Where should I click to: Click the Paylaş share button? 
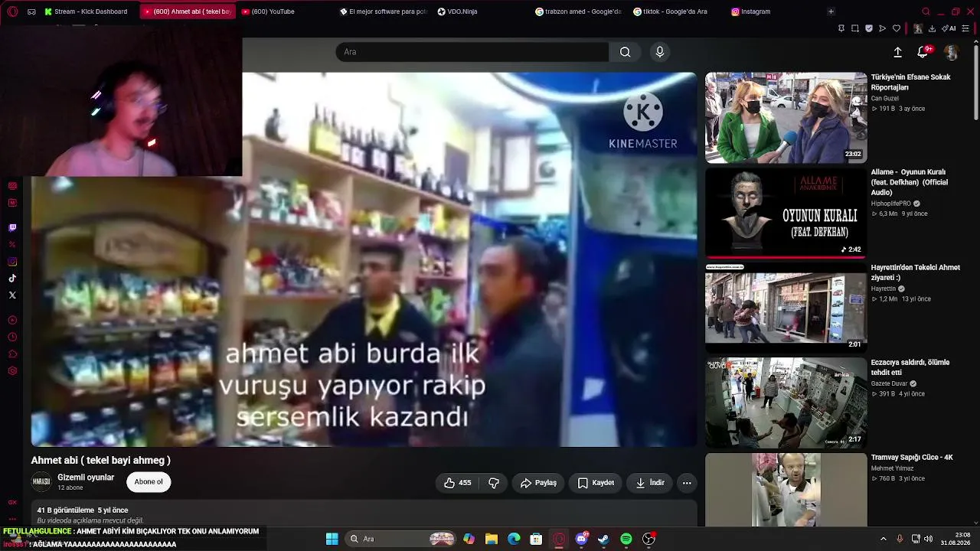[538, 483]
